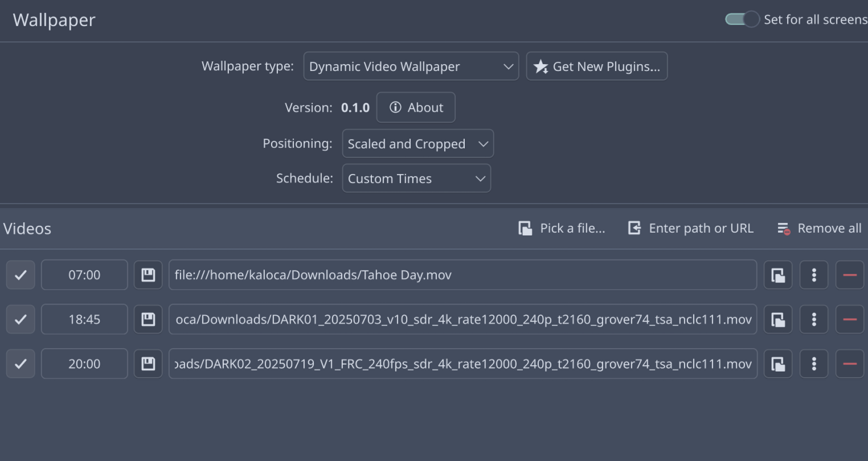868x461 pixels.
Task: Click Get New Plugins button
Action: [x=597, y=66]
